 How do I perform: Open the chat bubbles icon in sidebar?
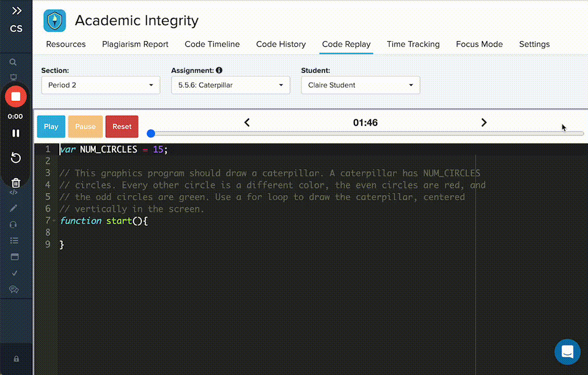(14, 289)
